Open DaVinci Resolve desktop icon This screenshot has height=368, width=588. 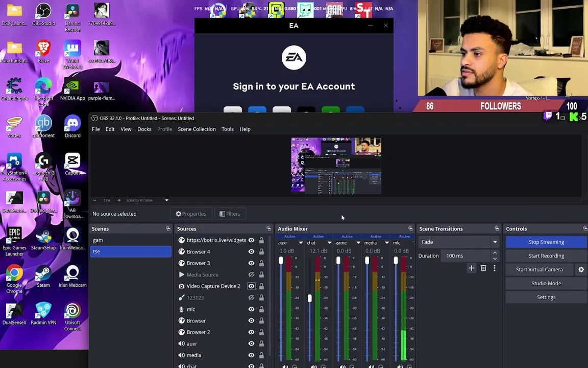click(73, 17)
